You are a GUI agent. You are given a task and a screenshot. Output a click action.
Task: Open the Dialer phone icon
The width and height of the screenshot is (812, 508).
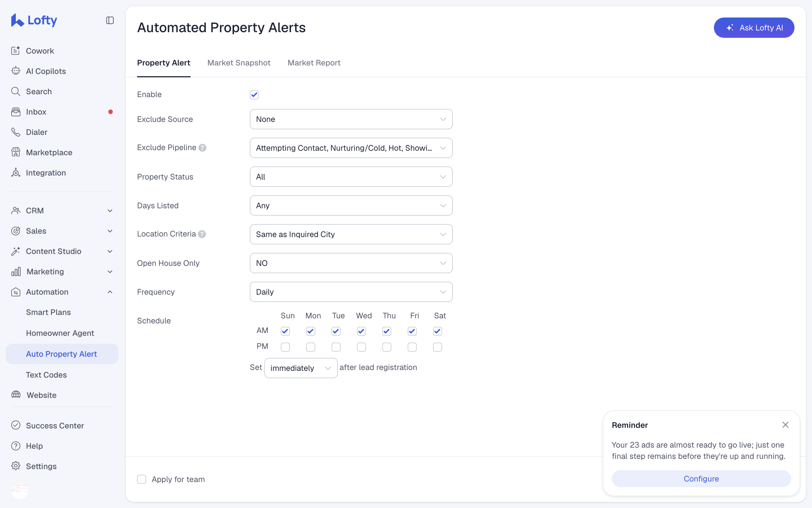16,132
